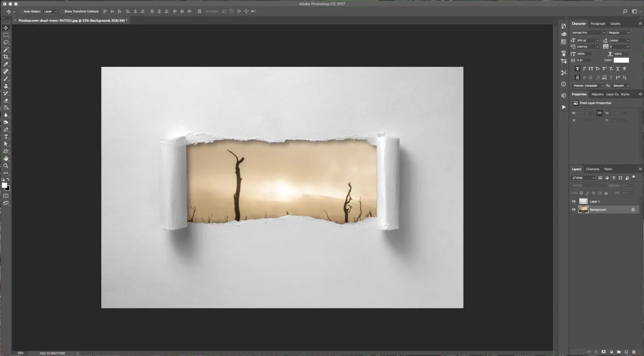Click the foreground color swatch in toolbox
644x356 pixels.
(4, 185)
